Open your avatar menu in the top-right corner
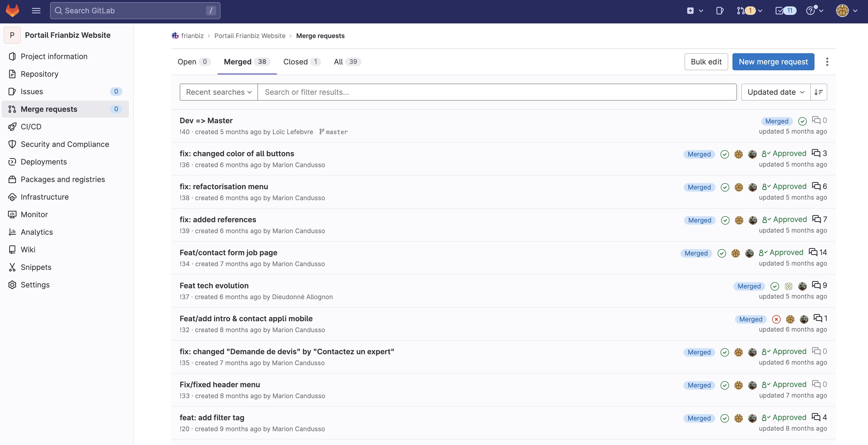This screenshot has height=445, width=868. click(842, 10)
